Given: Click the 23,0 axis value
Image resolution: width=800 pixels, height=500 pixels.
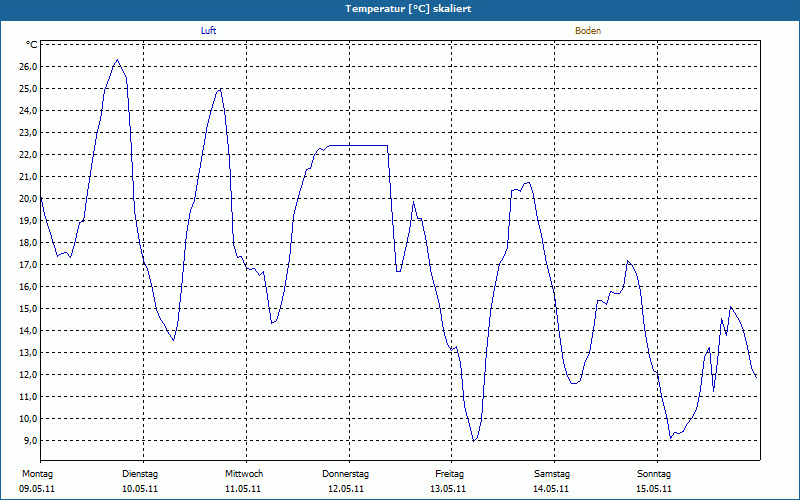Looking at the screenshot, I should (x=28, y=133).
